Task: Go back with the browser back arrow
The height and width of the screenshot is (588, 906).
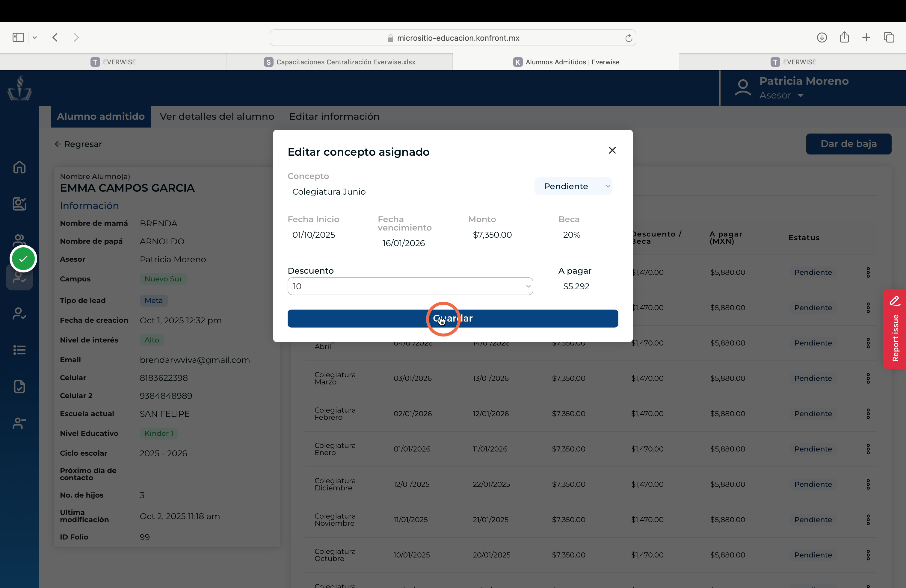Action: [x=55, y=37]
